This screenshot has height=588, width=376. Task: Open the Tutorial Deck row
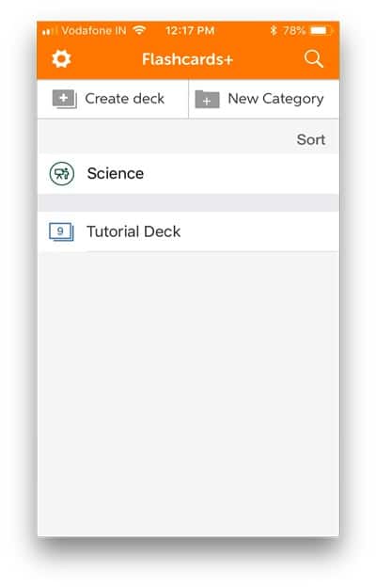tap(188, 231)
